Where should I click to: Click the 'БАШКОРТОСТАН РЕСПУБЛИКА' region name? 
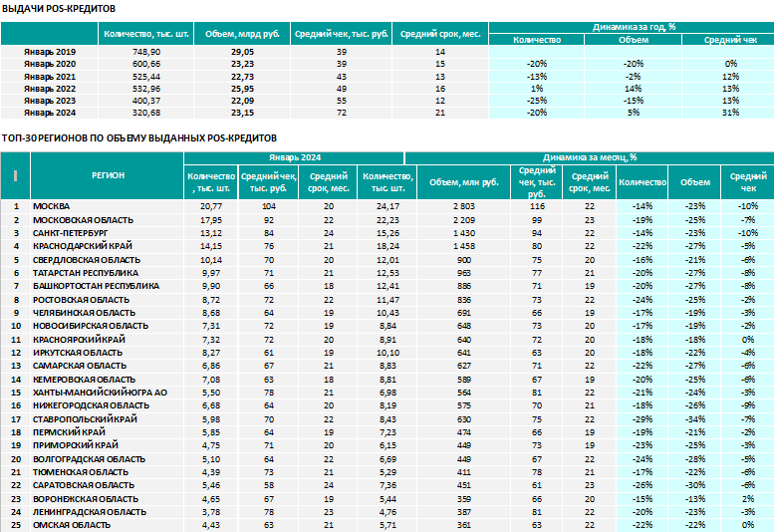coord(96,286)
